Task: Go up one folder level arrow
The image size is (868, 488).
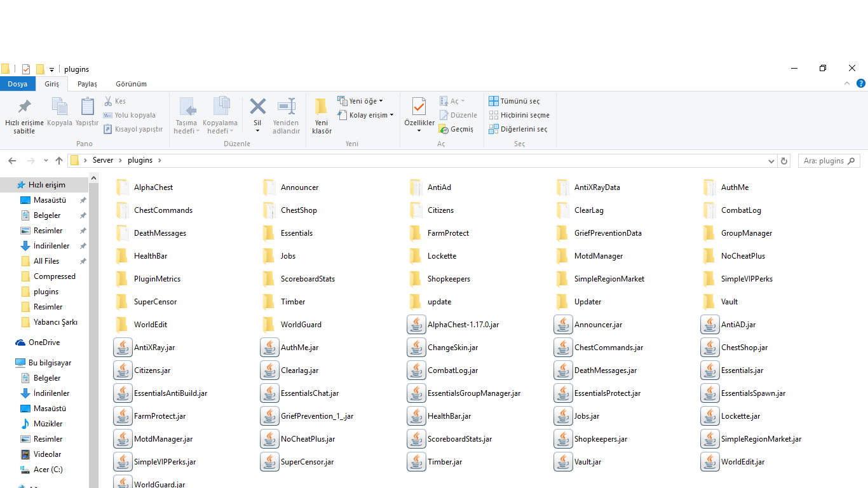Action: pos(59,161)
